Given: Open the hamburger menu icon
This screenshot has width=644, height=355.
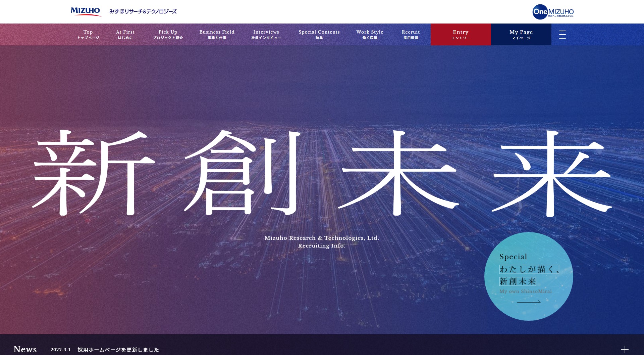Looking at the screenshot, I should point(562,35).
